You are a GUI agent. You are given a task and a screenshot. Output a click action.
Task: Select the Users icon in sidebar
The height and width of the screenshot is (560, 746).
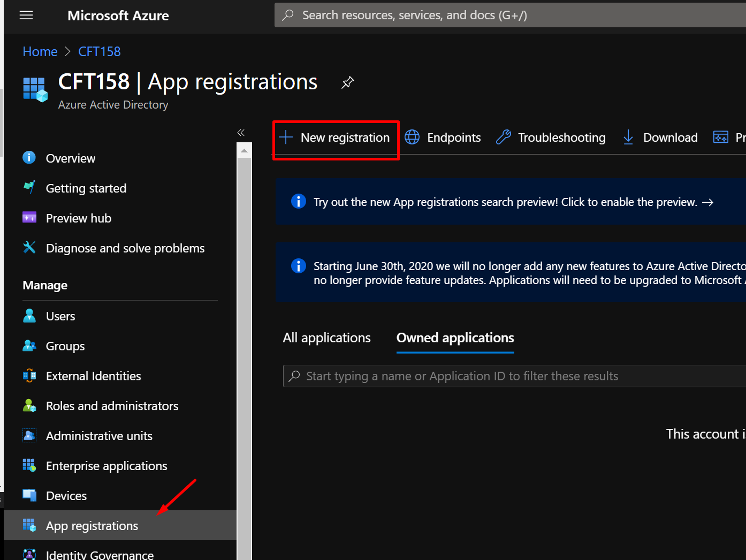[x=29, y=316]
